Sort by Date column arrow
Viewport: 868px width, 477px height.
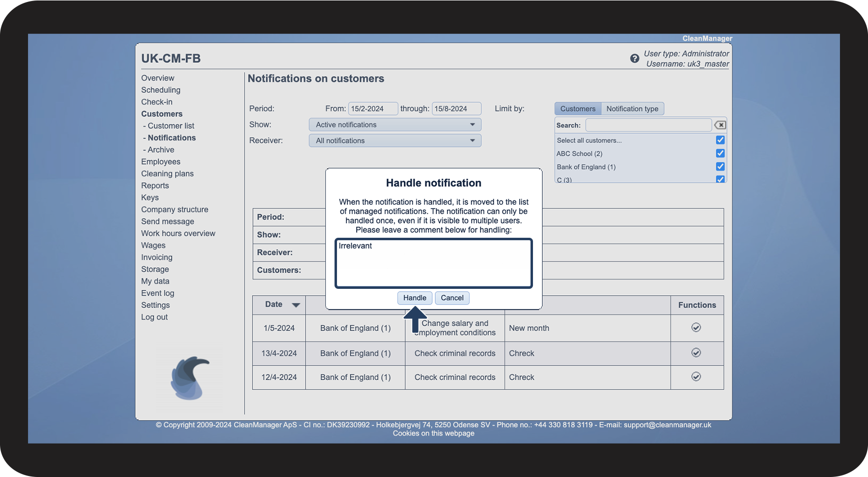296,305
